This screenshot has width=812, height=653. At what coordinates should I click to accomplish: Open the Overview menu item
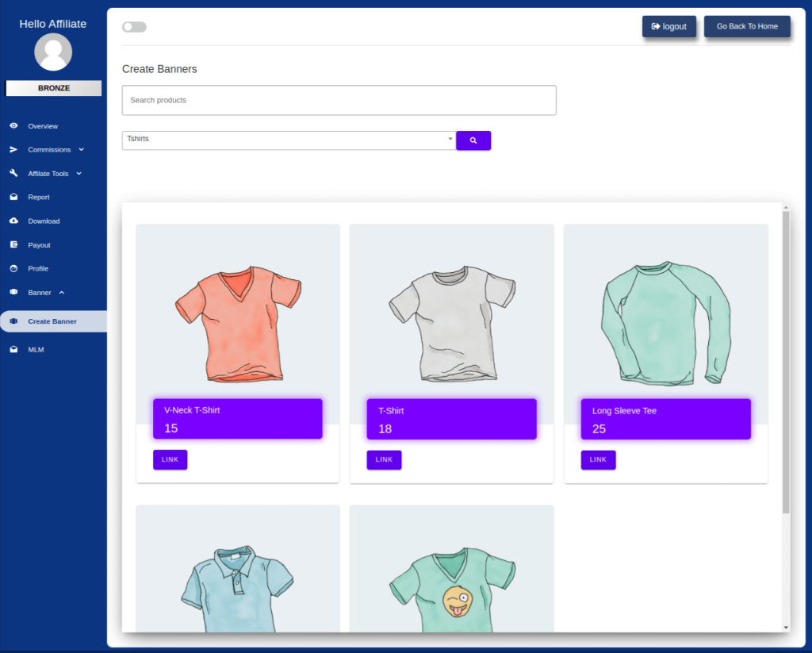click(x=43, y=125)
